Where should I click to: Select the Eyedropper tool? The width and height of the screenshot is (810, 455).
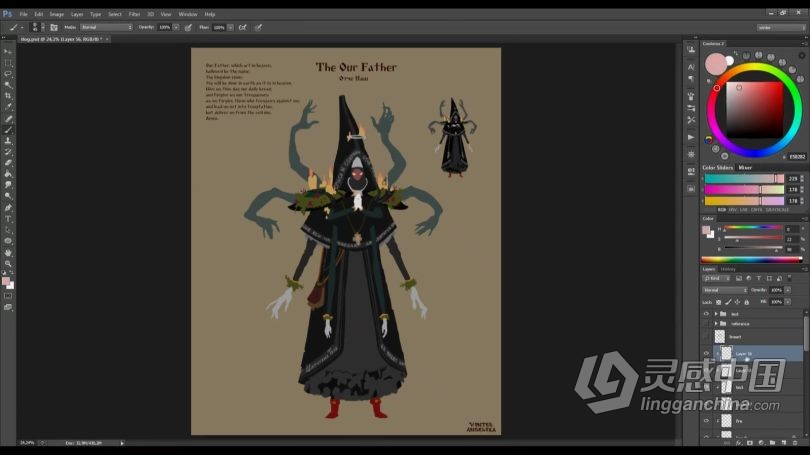[8, 107]
